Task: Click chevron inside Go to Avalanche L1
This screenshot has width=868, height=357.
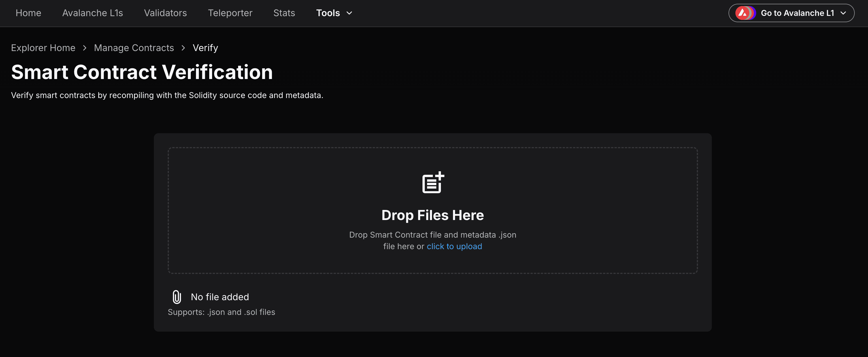Action: [843, 13]
